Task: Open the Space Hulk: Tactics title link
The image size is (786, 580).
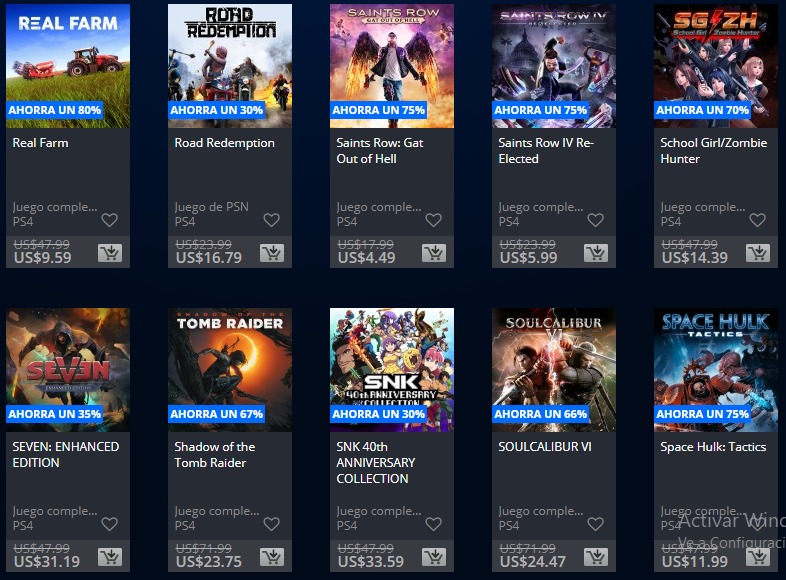Action: coord(713,447)
